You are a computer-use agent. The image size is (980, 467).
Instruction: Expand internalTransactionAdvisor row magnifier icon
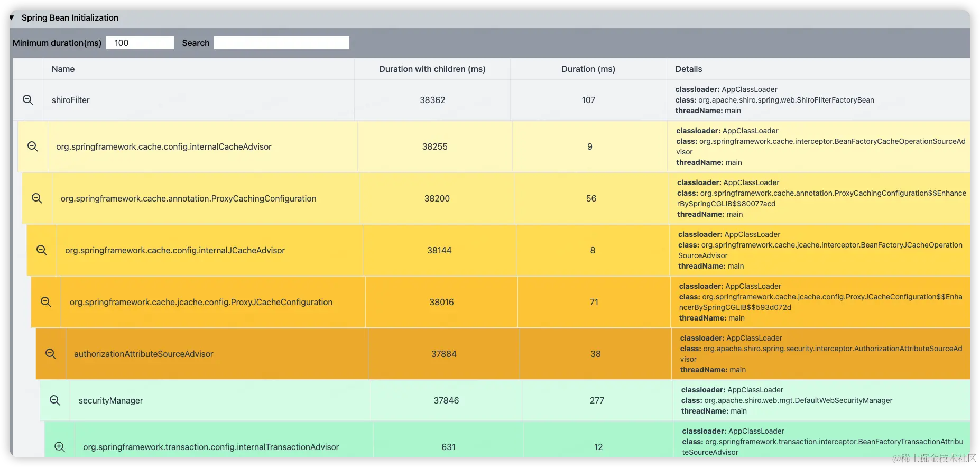tap(60, 447)
